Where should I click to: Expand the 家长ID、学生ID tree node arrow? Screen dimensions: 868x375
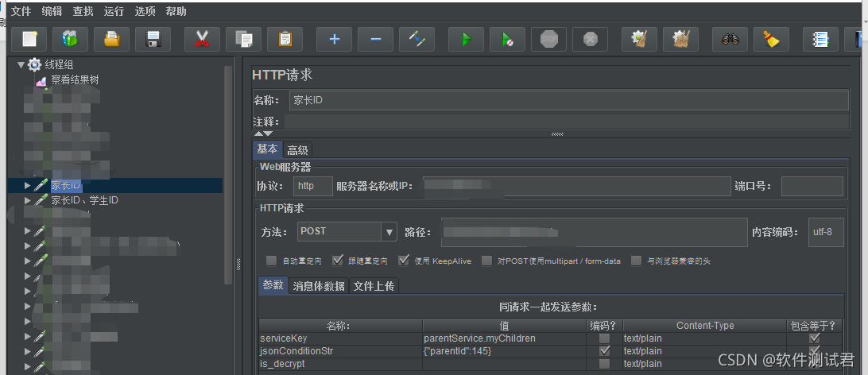tap(28, 200)
